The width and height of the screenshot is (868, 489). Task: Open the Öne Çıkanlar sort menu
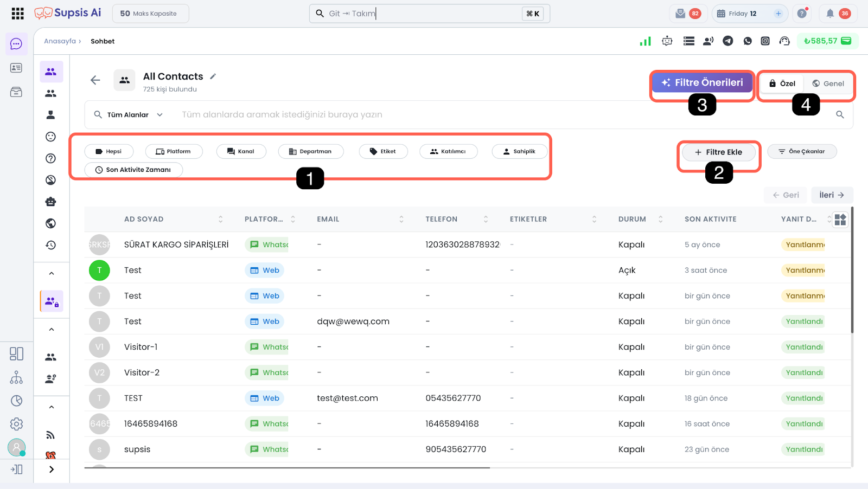802,151
